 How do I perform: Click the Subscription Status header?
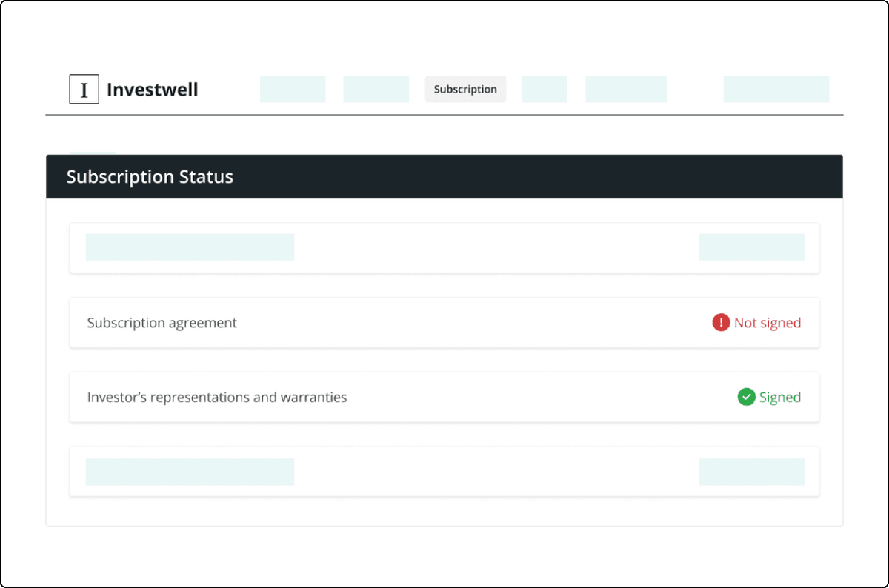point(444,177)
